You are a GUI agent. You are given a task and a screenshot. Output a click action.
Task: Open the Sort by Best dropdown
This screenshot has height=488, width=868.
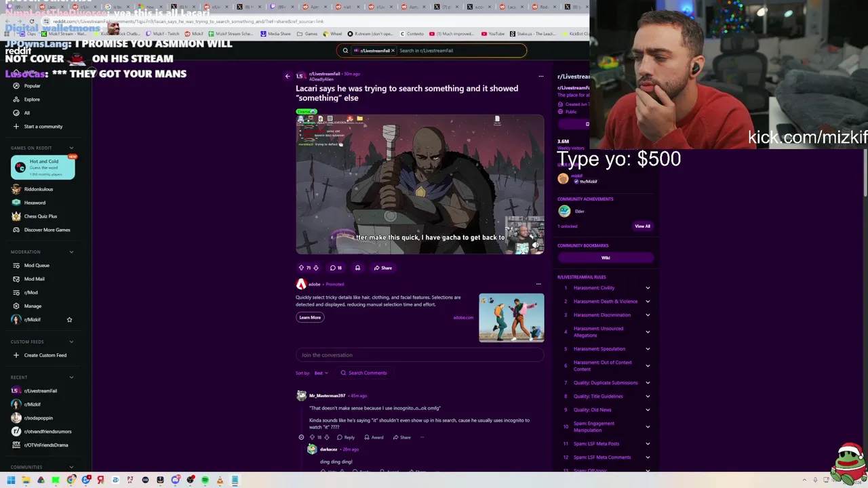[321, 373]
